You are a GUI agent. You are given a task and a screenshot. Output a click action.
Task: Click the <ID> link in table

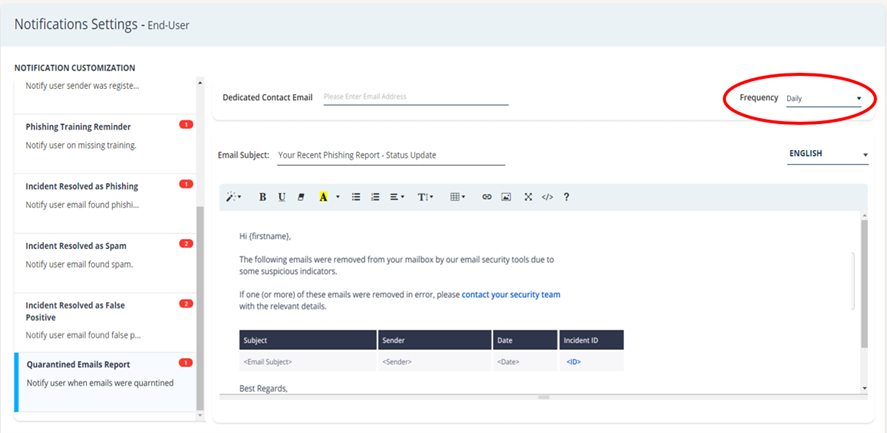pos(574,362)
